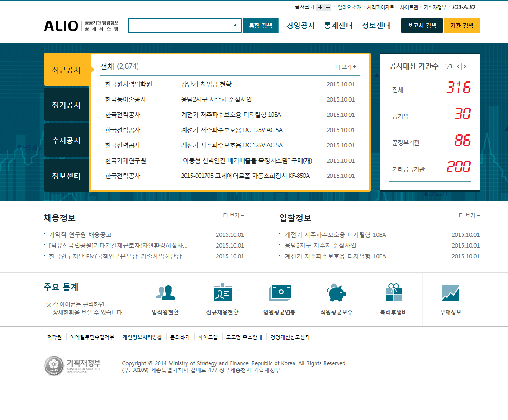Open job post 계약직 연구원 채용공고
The width and height of the screenshot is (508, 420).
(80, 235)
